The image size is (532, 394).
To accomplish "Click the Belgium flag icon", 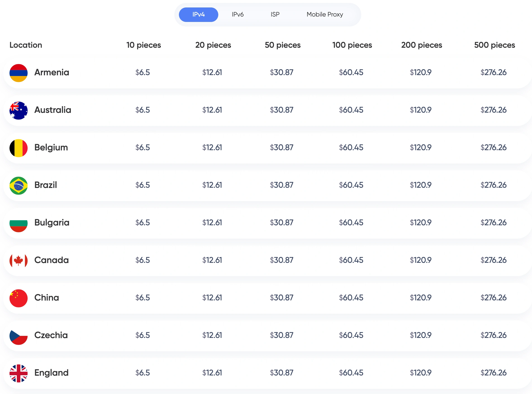I will 18,148.
